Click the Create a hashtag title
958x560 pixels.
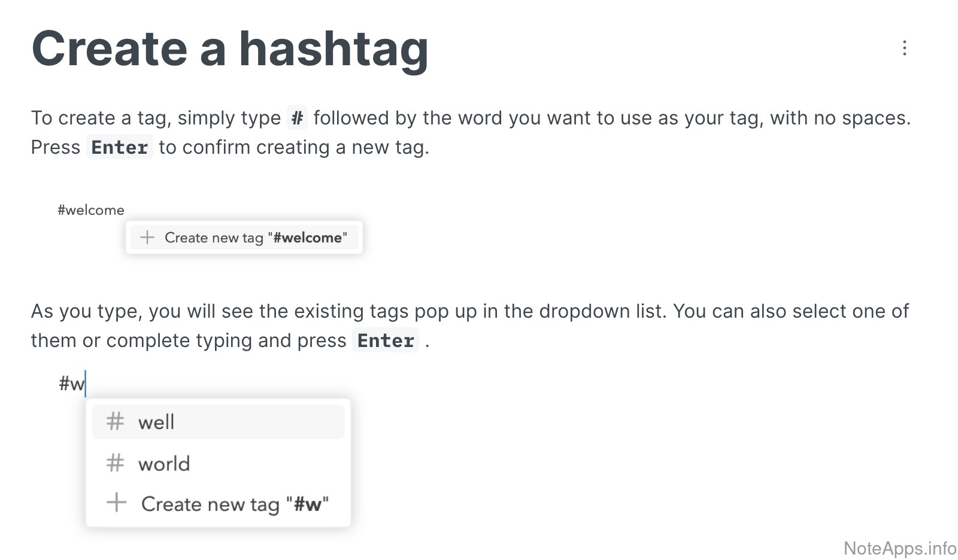pos(230,49)
